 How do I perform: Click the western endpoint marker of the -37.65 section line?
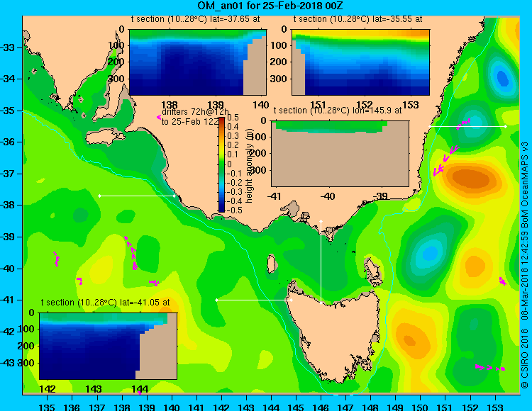point(99,196)
